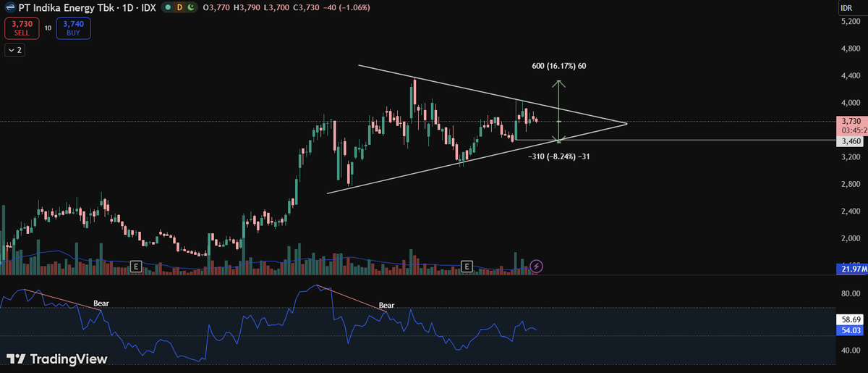Image resolution: width=868 pixels, height=373 pixels.
Task: Click the order quantity 10 field
Action: coord(48,28)
